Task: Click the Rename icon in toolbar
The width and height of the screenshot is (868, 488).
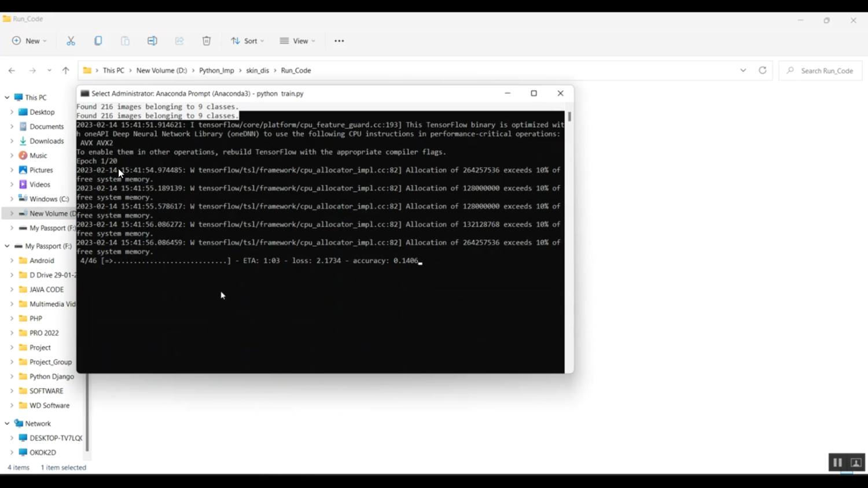Action: click(152, 41)
